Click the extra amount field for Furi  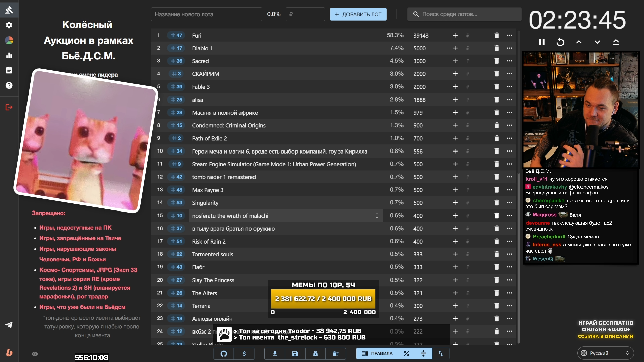click(x=476, y=35)
